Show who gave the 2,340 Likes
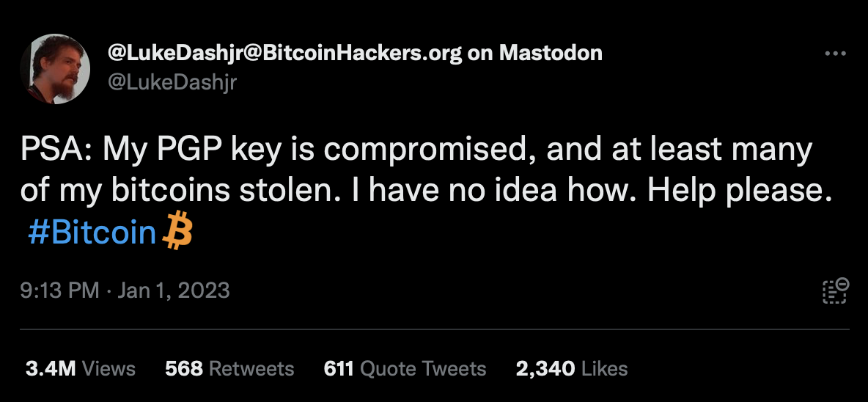The height and width of the screenshot is (402, 868). pos(572,368)
